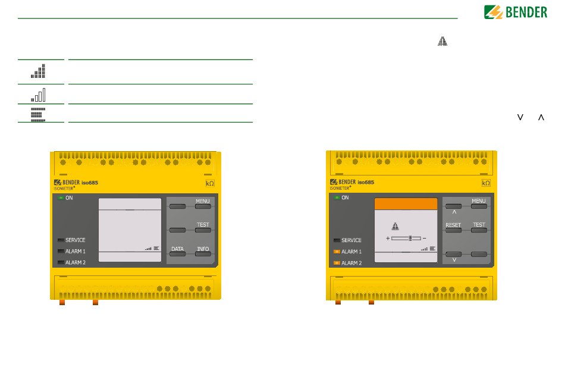The height and width of the screenshot is (392, 565).
Task: Click the blank display of the left device
Action: 130,230
